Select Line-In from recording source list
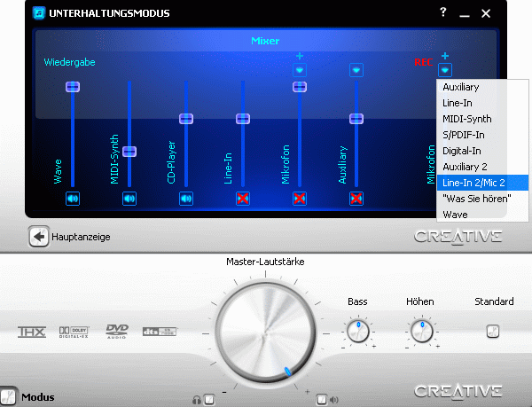 [x=482, y=103]
